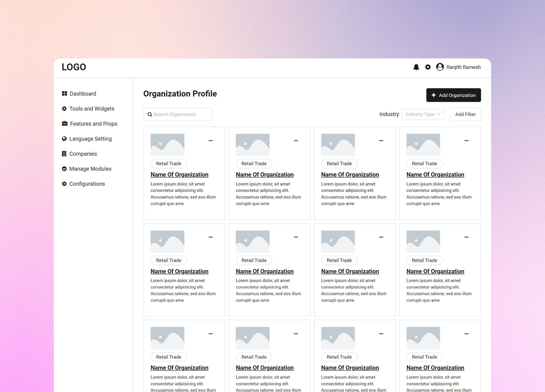Viewport: 545px width, 392px height.
Task: Click the Features and Props briefcase icon
Action: click(x=64, y=123)
